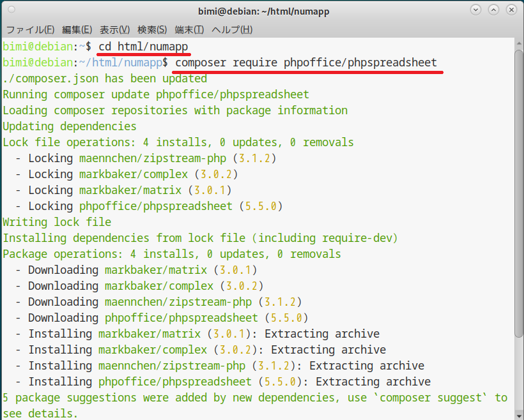Screen dimensions: 524x420
Task: Open the 表示(V) menu
Action: (x=114, y=30)
